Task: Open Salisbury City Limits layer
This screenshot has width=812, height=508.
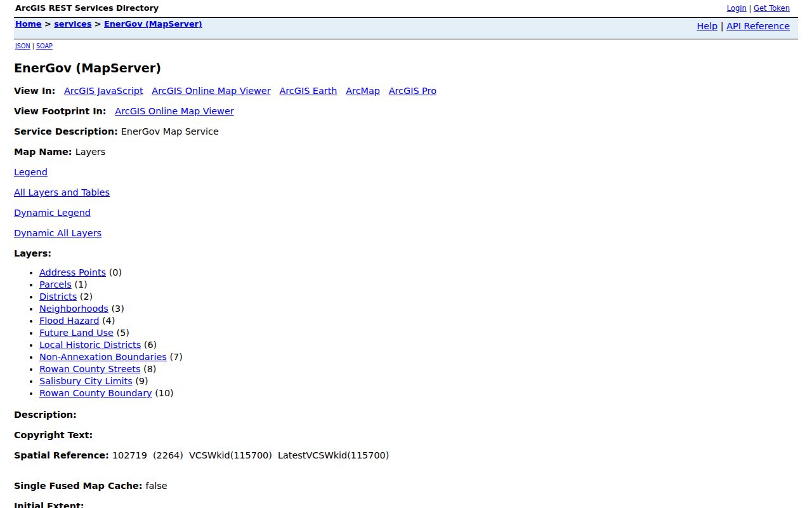Action: tap(86, 381)
